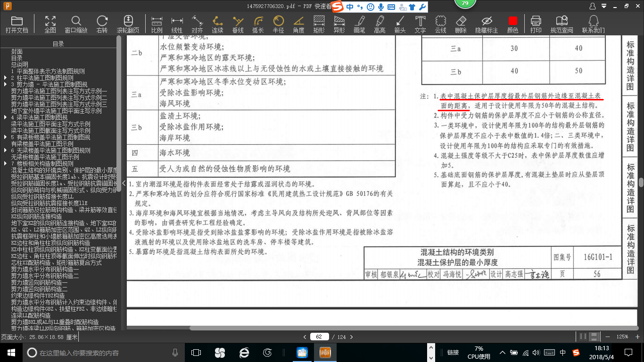Viewport: 644px width, 362px height.
Task: Click the document's vertical scrollbar thumb
Action: (641, 182)
